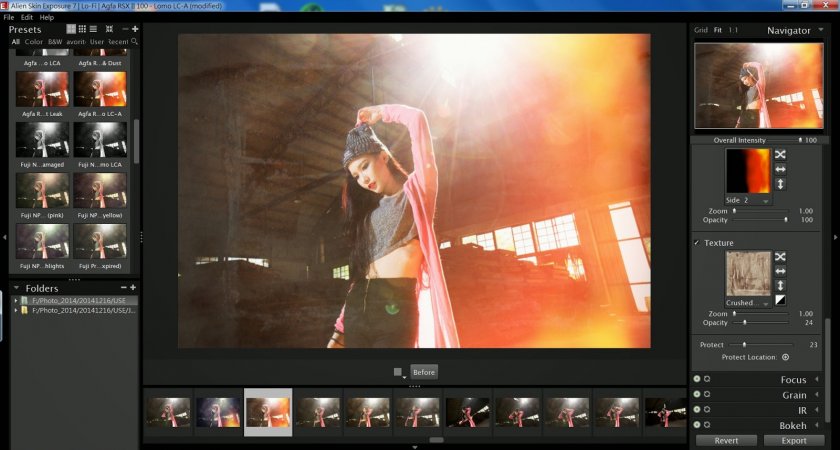The width and height of the screenshot is (840, 450).
Task: Reset the Grain panel settings
Action: tap(706, 395)
